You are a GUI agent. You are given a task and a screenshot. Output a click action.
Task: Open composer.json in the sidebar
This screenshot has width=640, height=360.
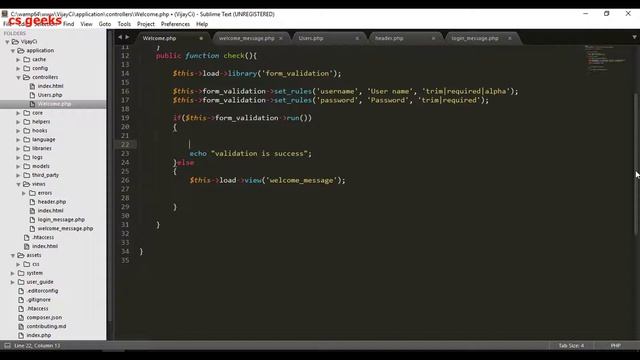[x=44, y=318]
